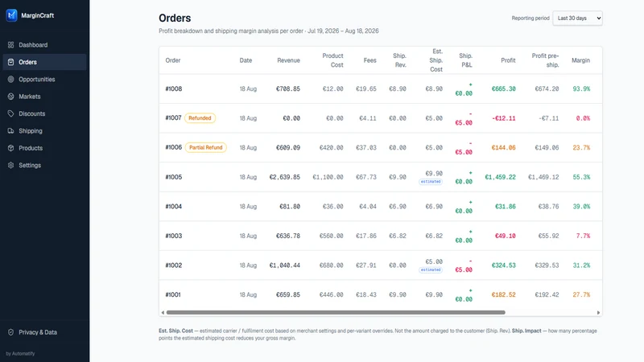This screenshot has width=644, height=362.
Task: Click margin value 7.7%
Action: (x=583, y=236)
